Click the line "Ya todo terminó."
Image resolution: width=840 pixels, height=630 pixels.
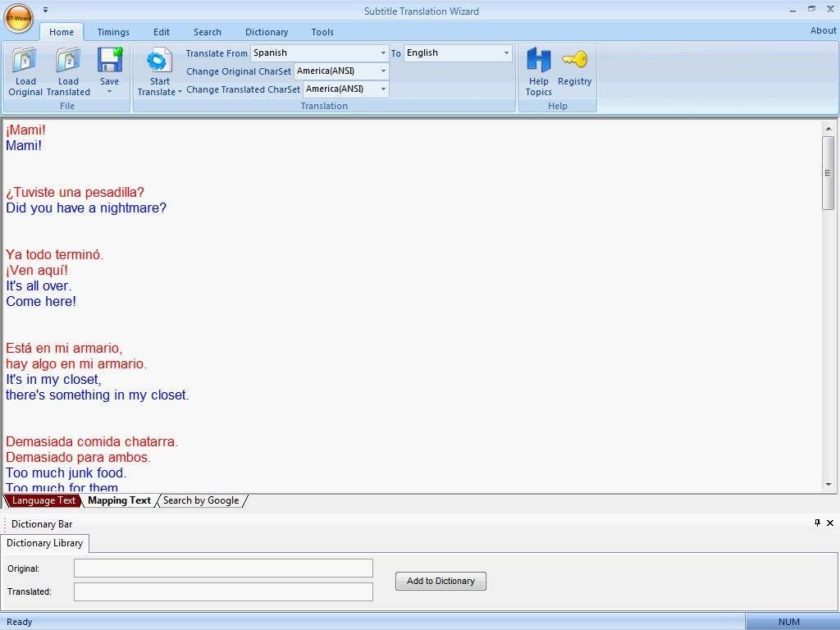pos(55,255)
